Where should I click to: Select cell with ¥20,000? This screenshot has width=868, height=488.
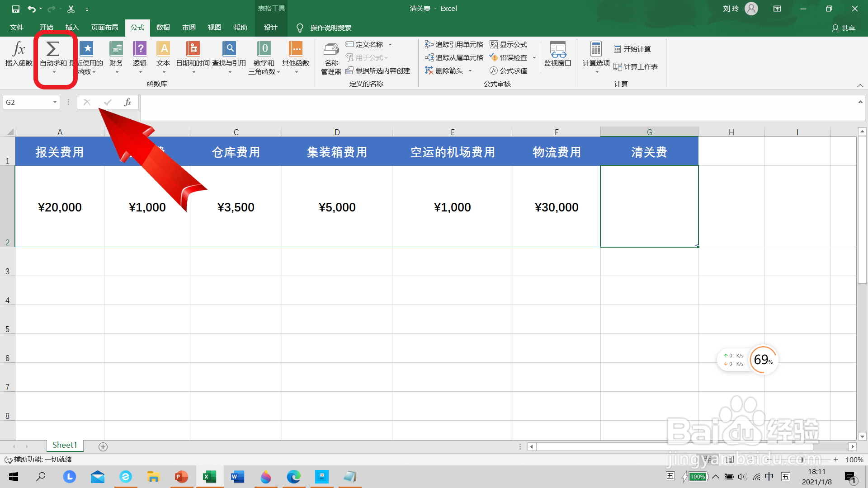tap(60, 206)
